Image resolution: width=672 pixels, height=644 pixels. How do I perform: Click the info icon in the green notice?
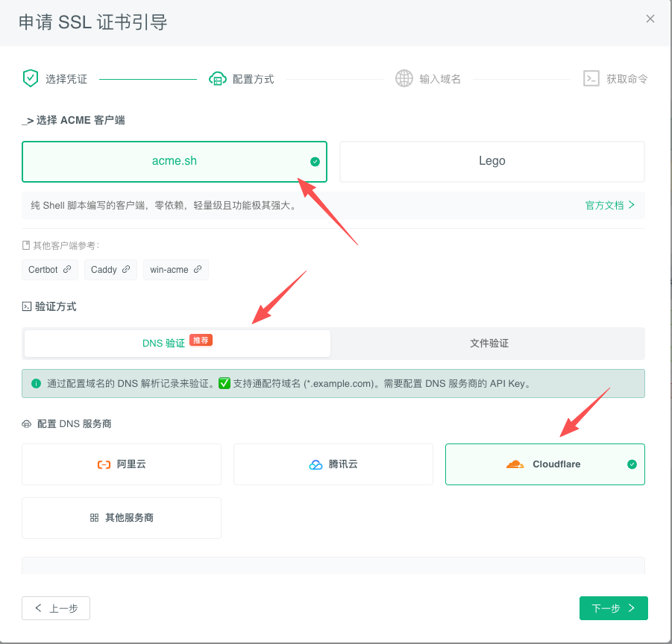36,384
